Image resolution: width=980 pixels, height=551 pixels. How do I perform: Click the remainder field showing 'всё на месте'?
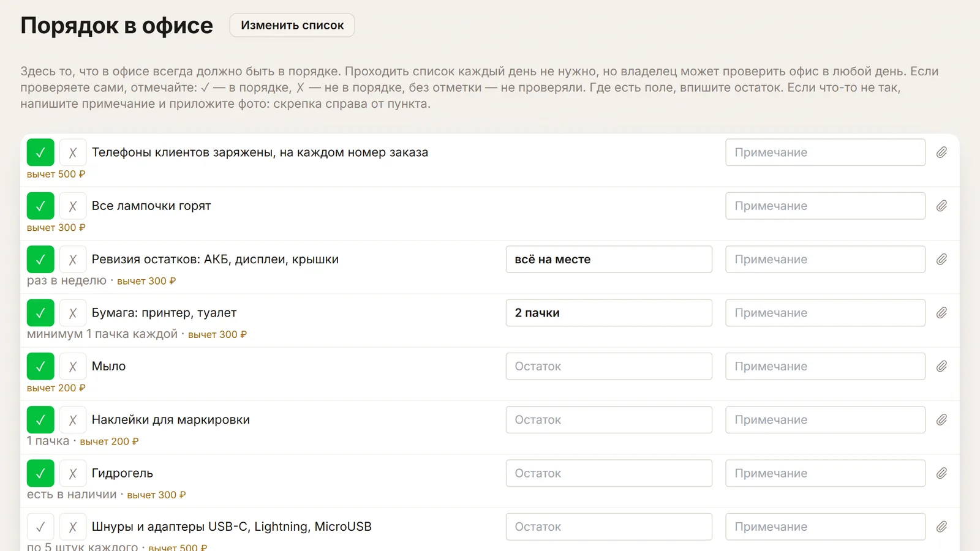609,259
